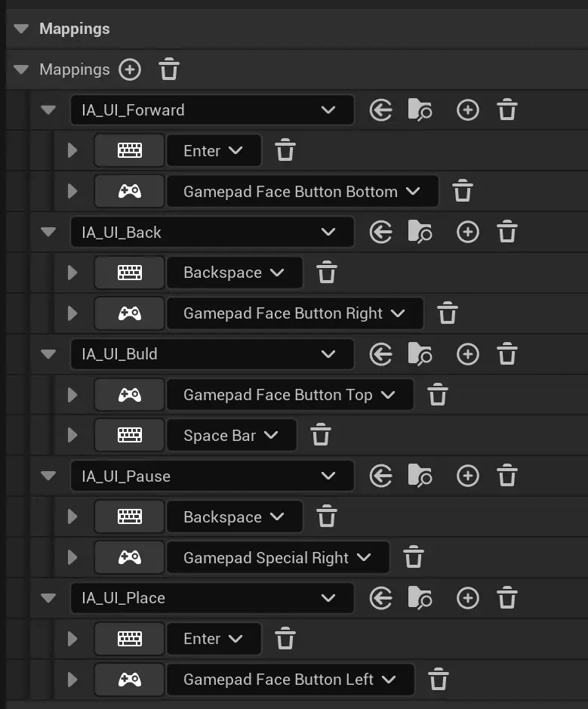
Task: Expand the Gamepad Face Button Top binding details
Action: 72,395
